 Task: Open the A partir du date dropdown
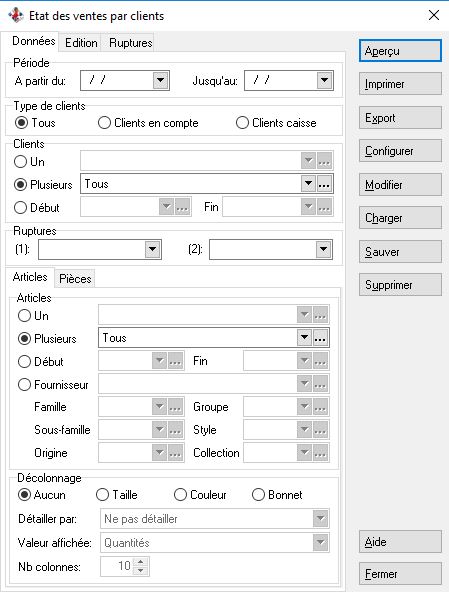click(x=160, y=80)
